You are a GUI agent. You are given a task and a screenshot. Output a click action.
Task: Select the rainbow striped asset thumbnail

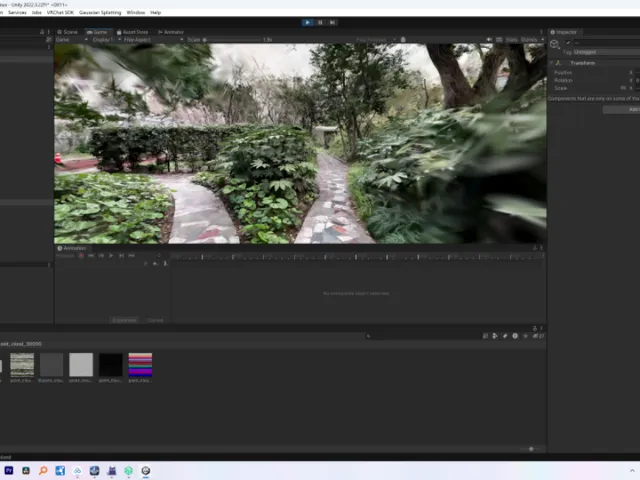[x=140, y=365]
